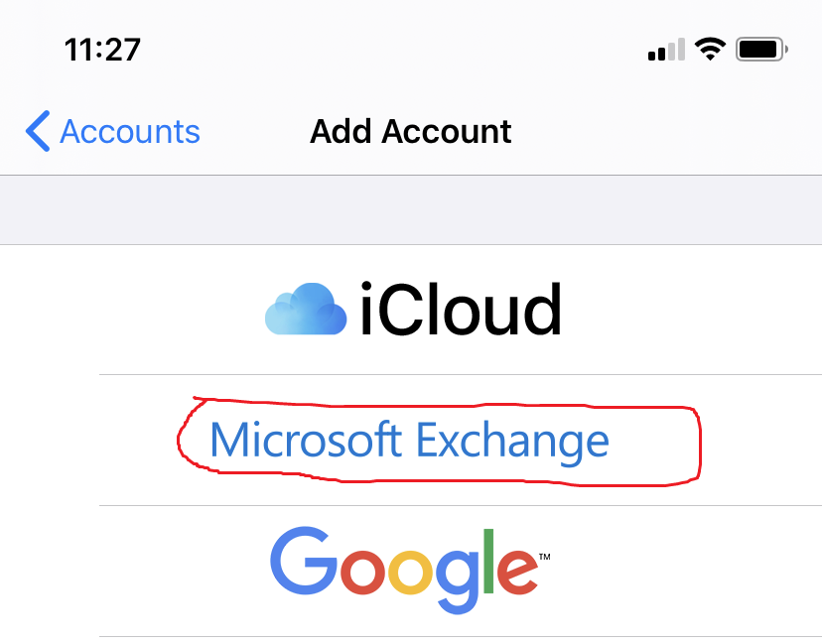Image resolution: width=822 pixels, height=644 pixels.
Task: Tap the red first o in Google
Action: coord(363,572)
